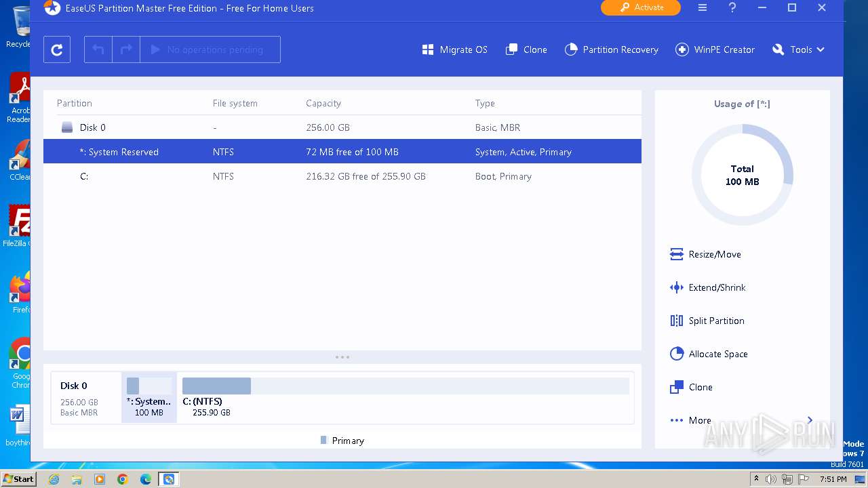Click the Capacity column header

[323, 104]
